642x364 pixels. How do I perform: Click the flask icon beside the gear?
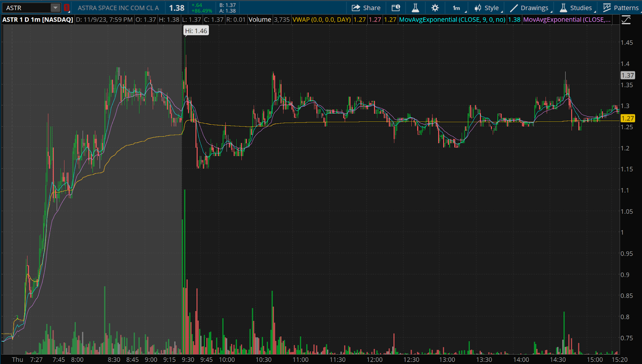point(415,8)
